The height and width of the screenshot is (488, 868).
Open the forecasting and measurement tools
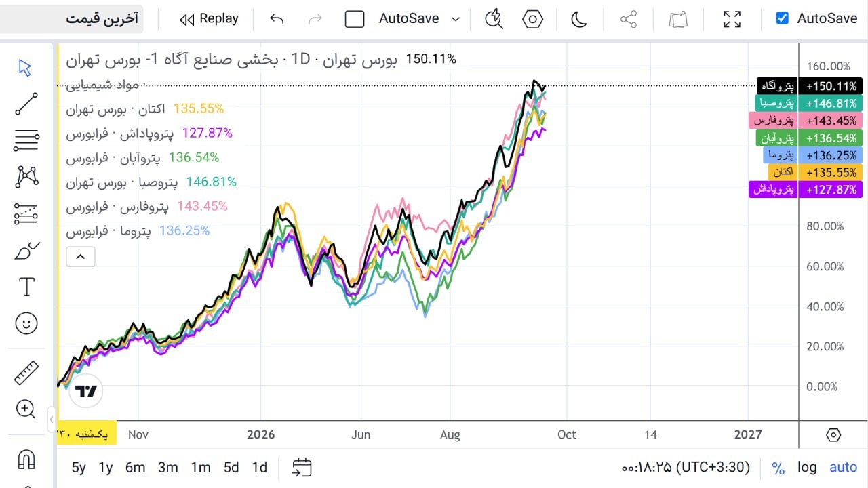[26, 214]
